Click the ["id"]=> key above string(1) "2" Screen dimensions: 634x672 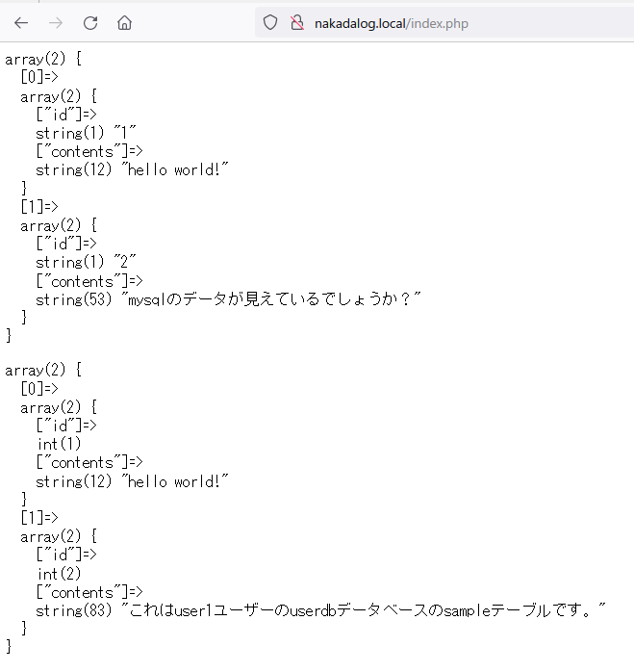click(66, 244)
